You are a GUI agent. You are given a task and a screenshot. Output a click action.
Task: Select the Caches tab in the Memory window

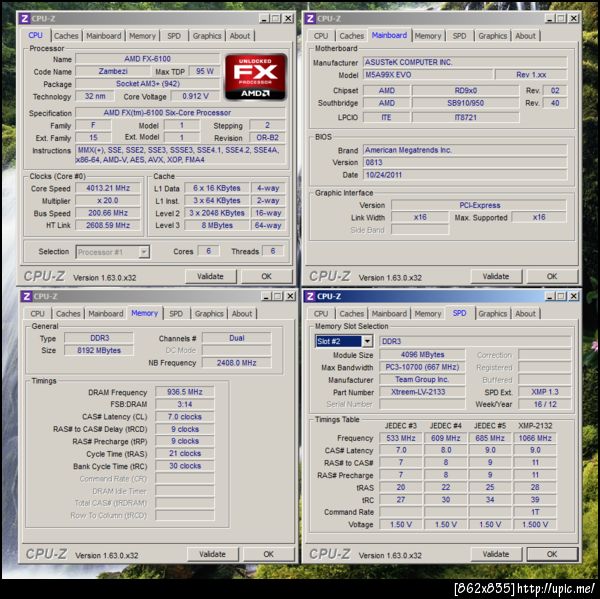[x=68, y=314]
